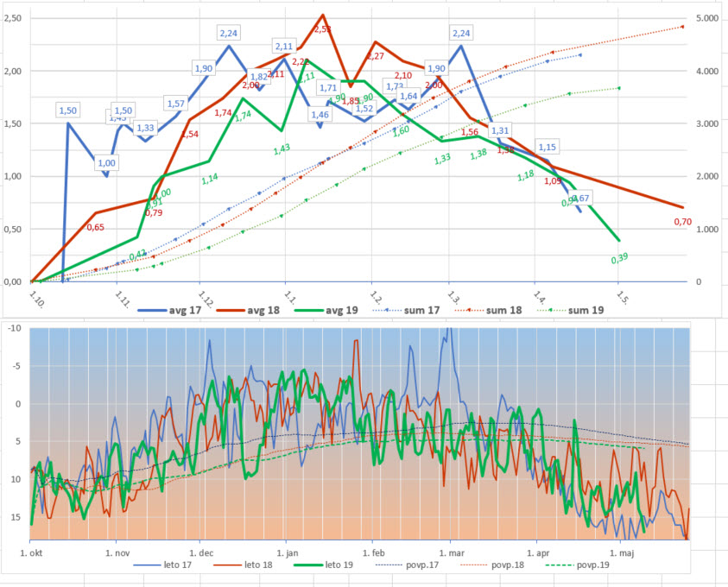Click the boxed blue data label 1,31
The width and height of the screenshot is (728, 587).
(x=500, y=130)
